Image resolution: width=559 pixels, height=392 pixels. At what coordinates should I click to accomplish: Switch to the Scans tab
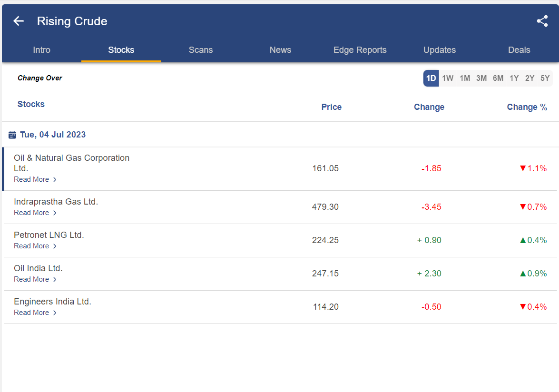pyautogui.click(x=201, y=50)
